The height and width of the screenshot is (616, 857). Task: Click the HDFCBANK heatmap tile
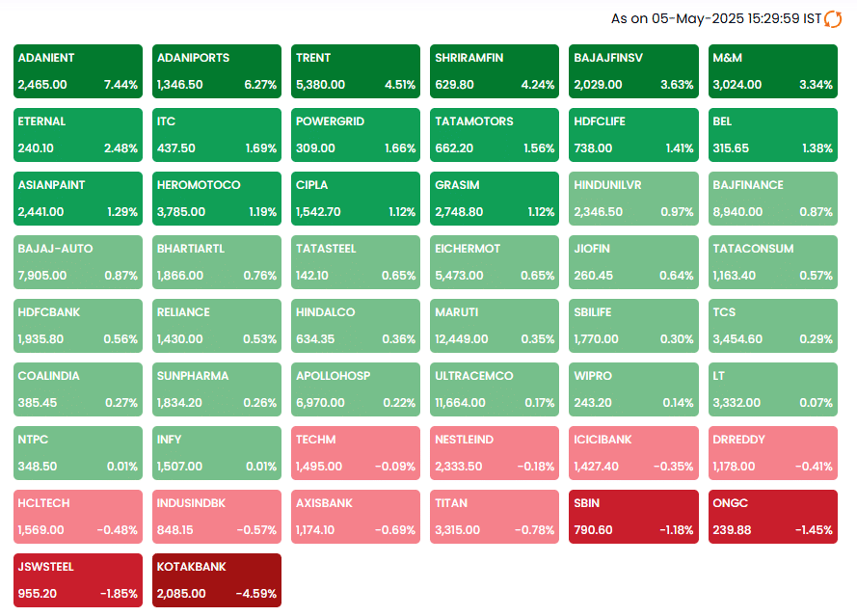point(77,326)
